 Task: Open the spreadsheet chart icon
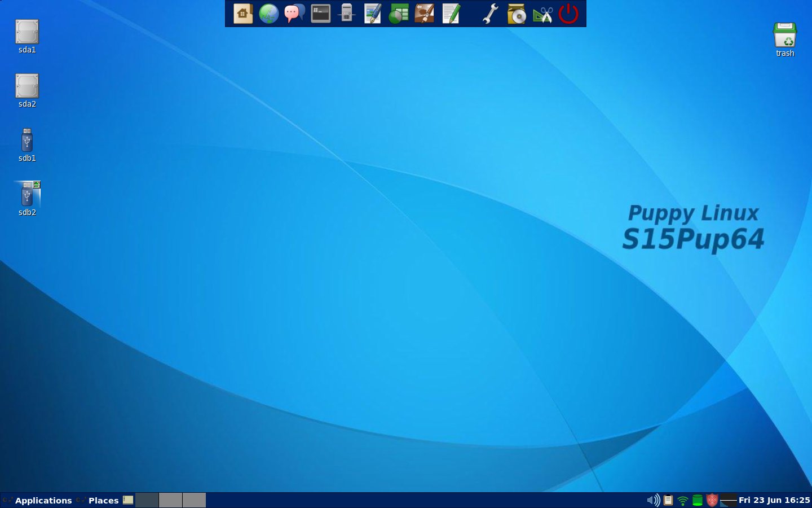399,14
